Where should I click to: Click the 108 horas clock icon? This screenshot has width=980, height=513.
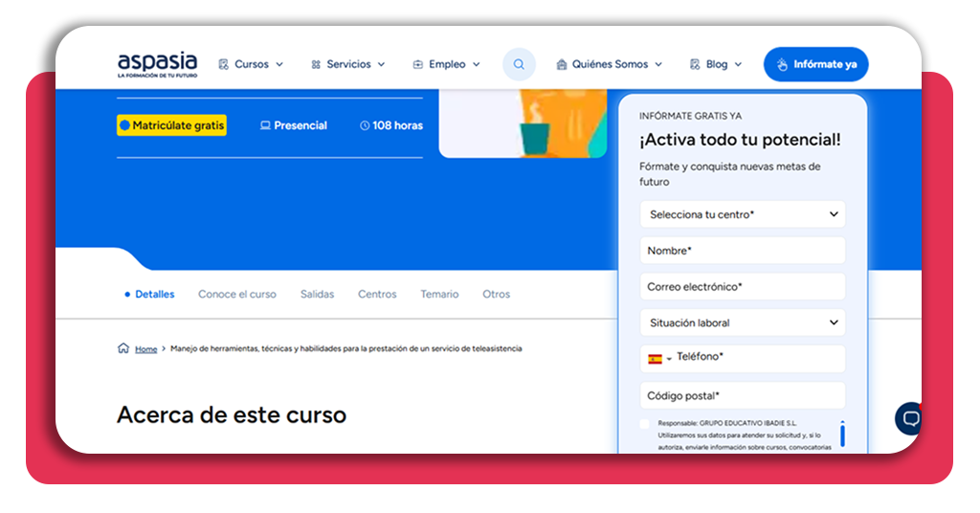(x=365, y=125)
